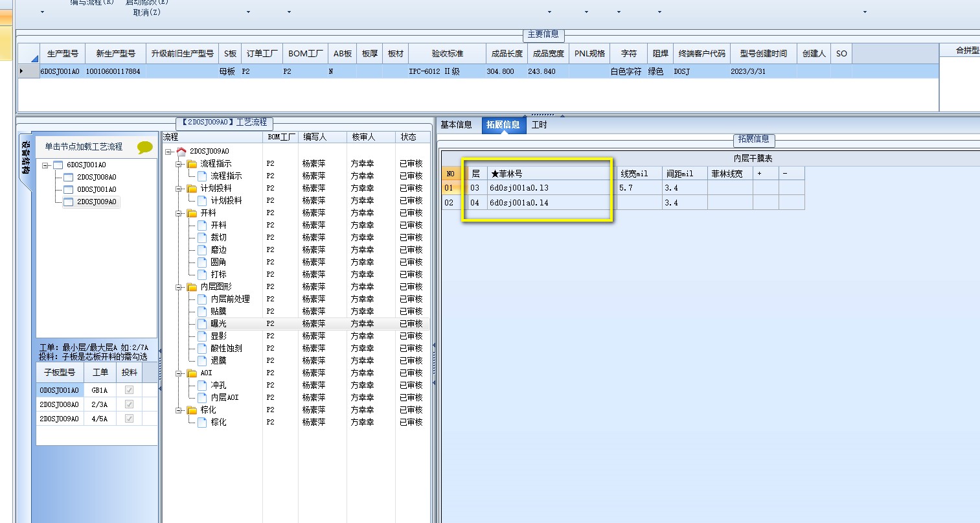The width and height of the screenshot is (980, 523).
Task: Sort by the 生产型号 column header
Action: click(x=63, y=54)
